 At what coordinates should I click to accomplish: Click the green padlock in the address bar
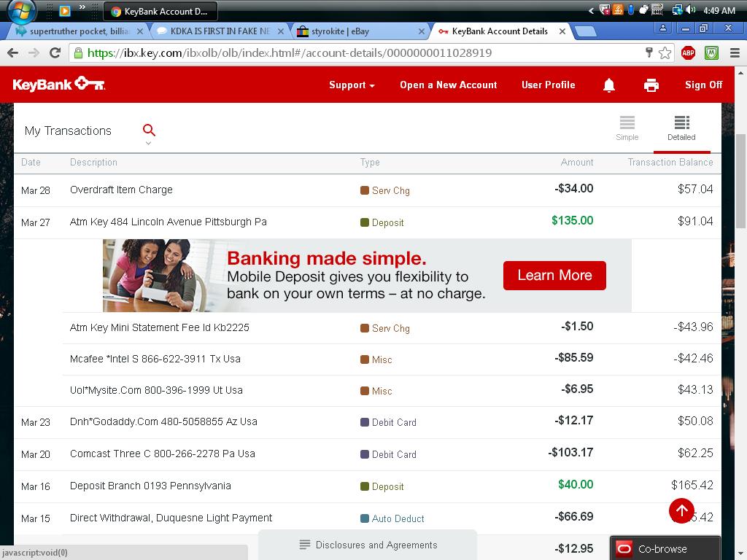point(78,52)
